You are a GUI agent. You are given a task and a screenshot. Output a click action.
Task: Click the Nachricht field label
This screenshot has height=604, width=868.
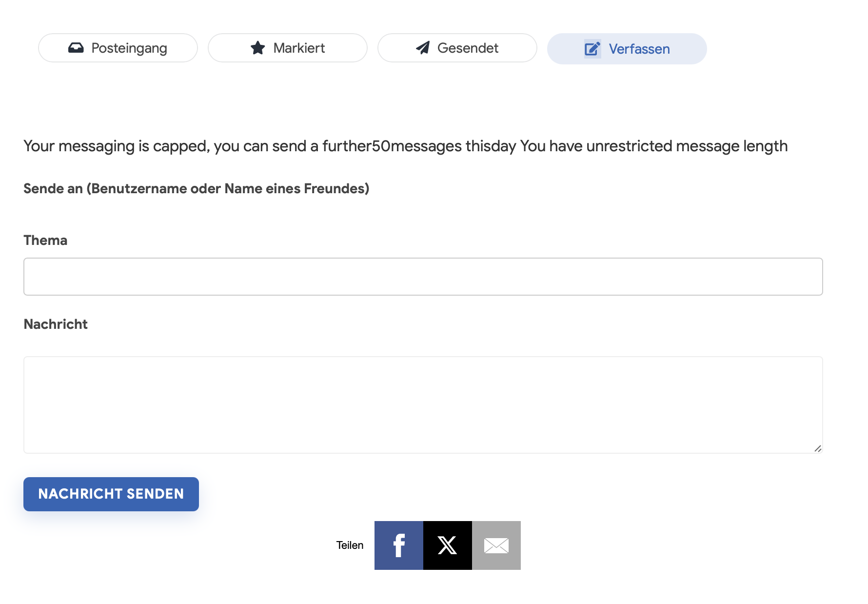click(56, 324)
